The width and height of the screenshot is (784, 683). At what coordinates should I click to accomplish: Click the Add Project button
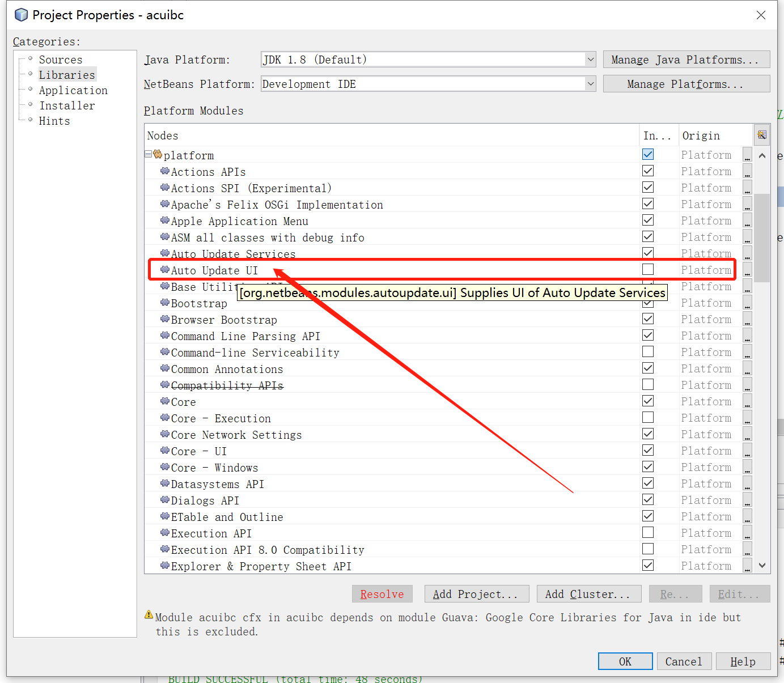[477, 594]
